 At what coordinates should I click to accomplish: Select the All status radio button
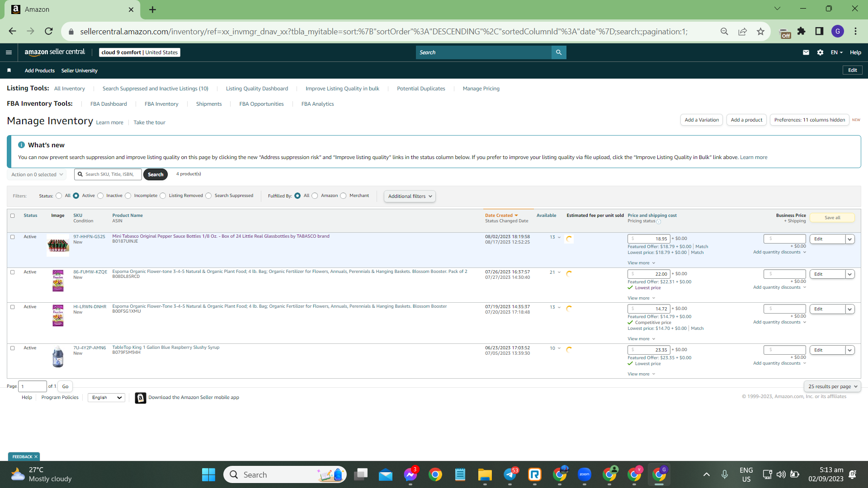59,196
